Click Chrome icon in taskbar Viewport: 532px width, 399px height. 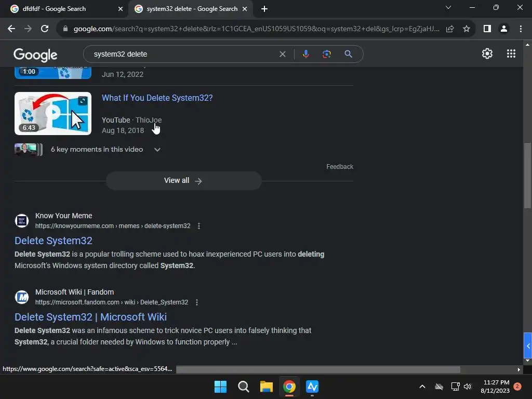point(289,387)
